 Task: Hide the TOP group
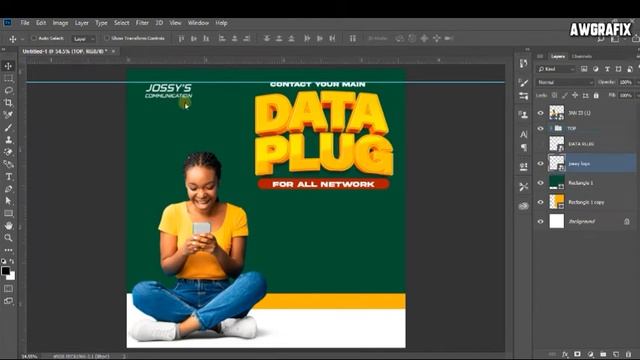tap(540, 129)
